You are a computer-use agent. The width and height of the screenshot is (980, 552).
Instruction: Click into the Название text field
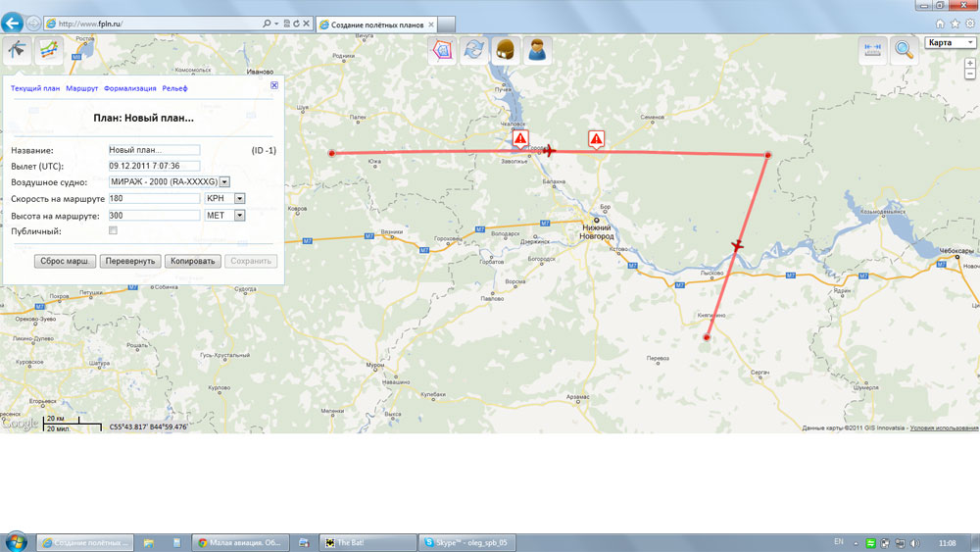(x=154, y=150)
